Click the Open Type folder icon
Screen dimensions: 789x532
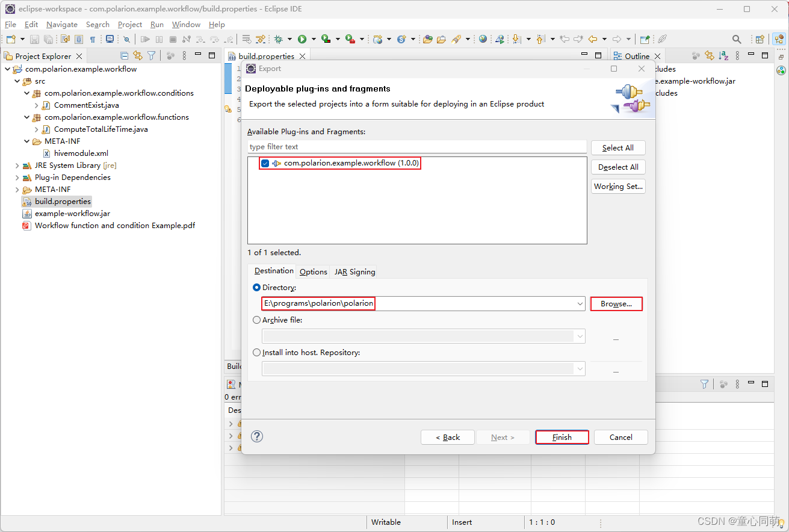428,39
